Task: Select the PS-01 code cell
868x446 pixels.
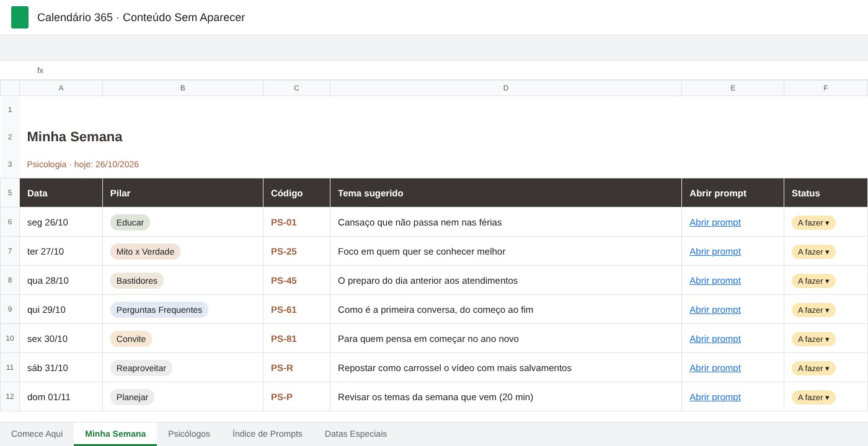Action: pyautogui.click(x=296, y=222)
